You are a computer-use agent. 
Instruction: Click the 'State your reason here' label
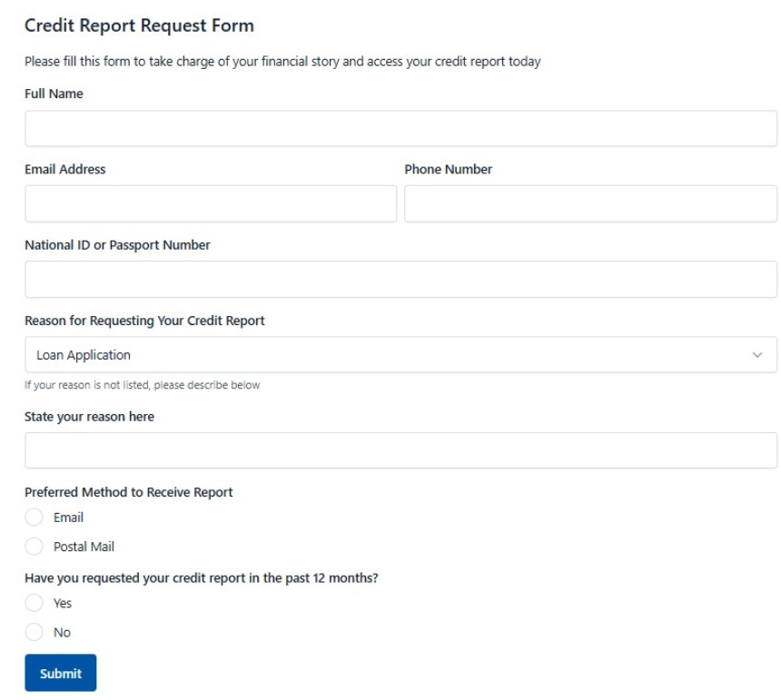[x=89, y=417]
